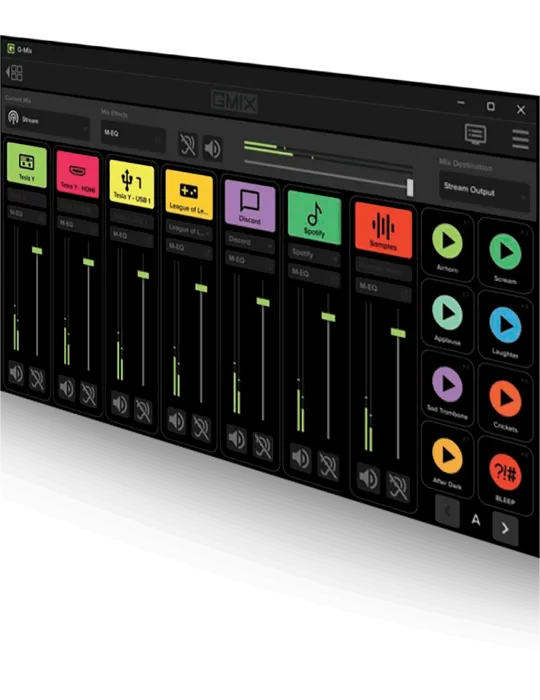Click the G-Mix app icon in title bar
Screen dimensions: 540x700
tap(11, 48)
